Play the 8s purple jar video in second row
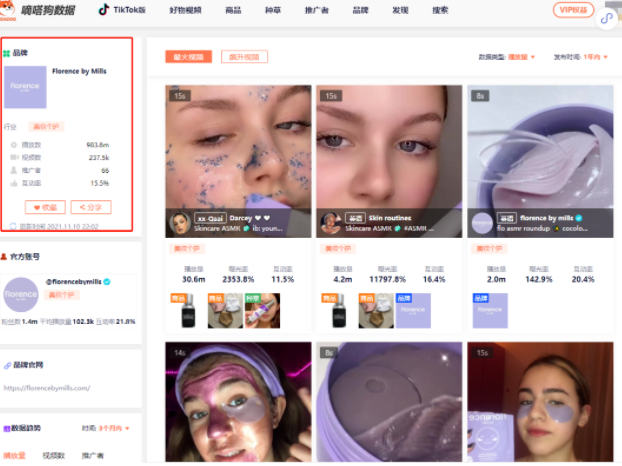 pyautogui.click(x=389, y=402)
